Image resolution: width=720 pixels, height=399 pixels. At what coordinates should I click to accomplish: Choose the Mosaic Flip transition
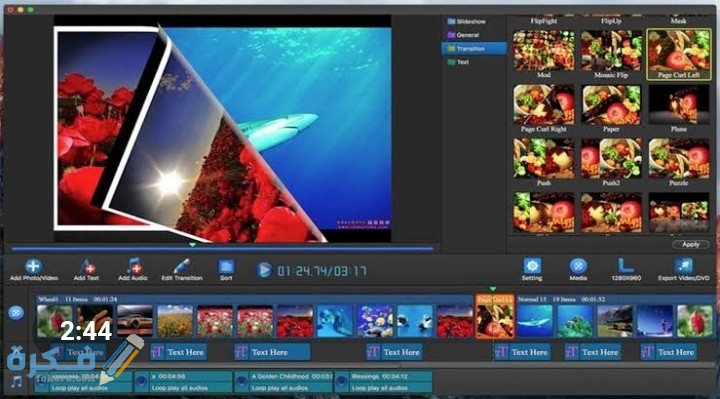click(611, 51)
